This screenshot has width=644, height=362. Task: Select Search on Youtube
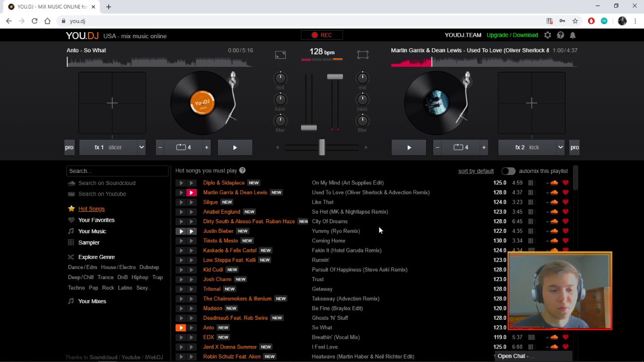click(102, 194)
